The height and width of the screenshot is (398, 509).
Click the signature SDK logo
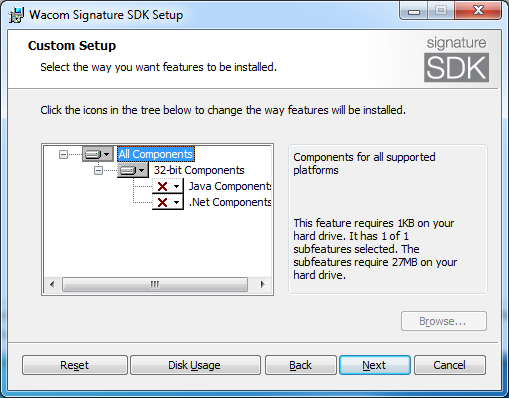pos(456,59)
